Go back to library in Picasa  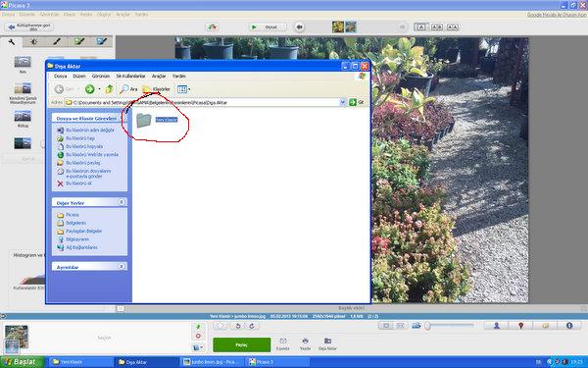29,27
